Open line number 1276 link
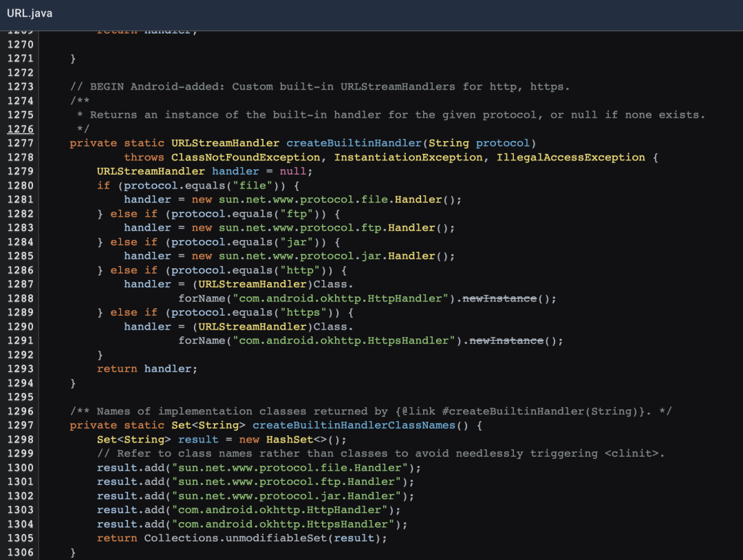The width and height of the screenshot is (743, 560). (21, 129)
